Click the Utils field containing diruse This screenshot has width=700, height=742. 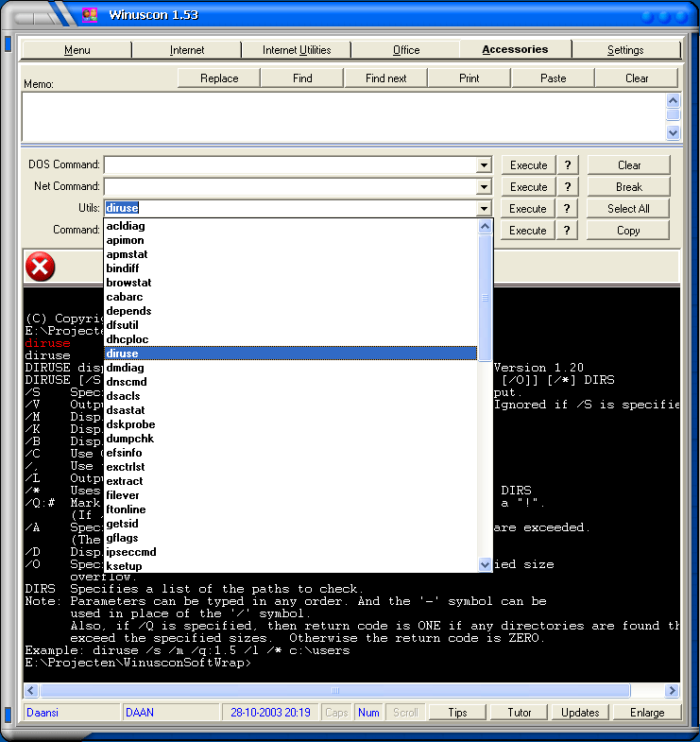[x=290, y=208]
